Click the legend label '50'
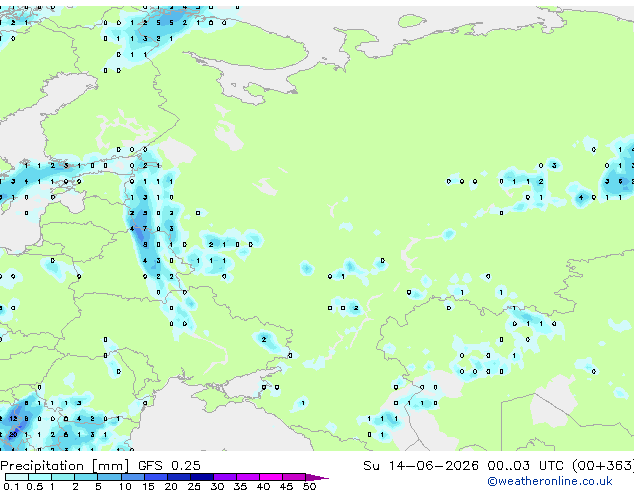 (x=309, y=486)
